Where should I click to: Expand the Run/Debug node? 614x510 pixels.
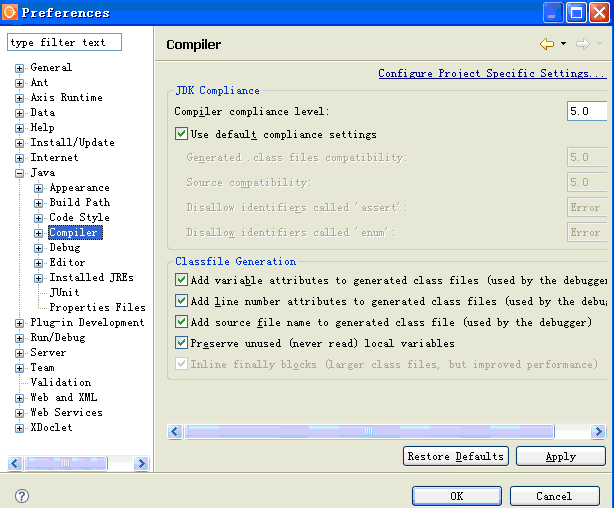19,338
